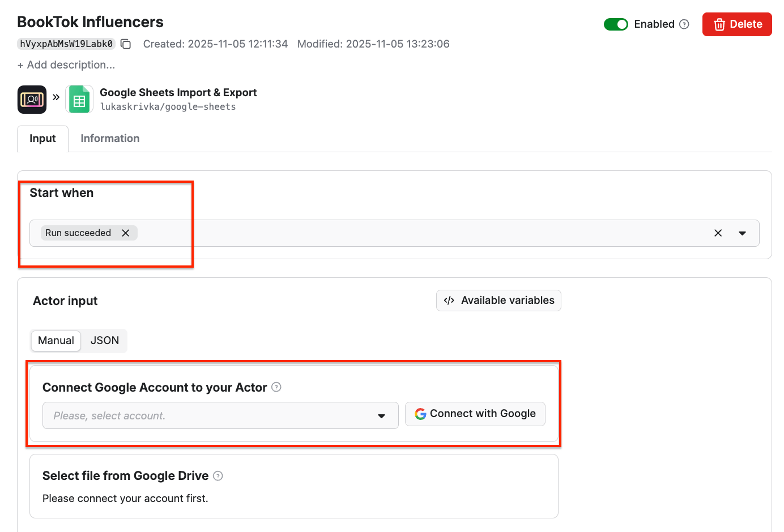Clear the Start when field via X icon
784x532 pixels.
click(718, 233)
